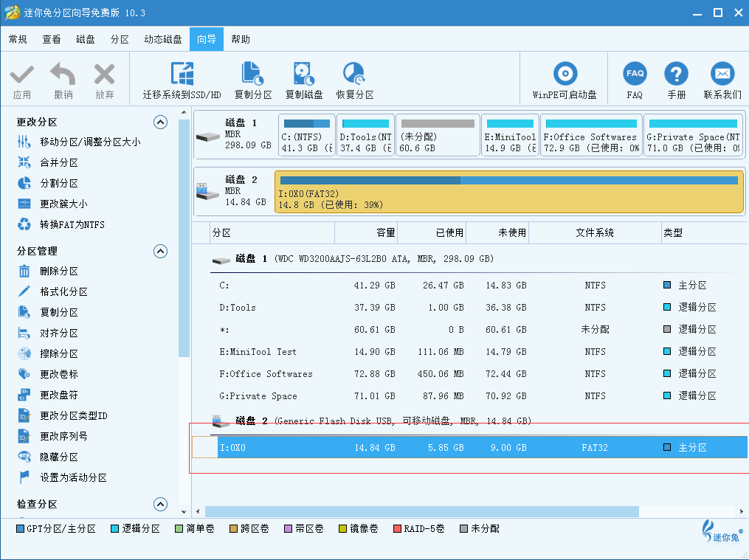Open the 分区 (Partition) menu
Image resolution: width=749 pixels, height=560 pixels.
point(120,39)
